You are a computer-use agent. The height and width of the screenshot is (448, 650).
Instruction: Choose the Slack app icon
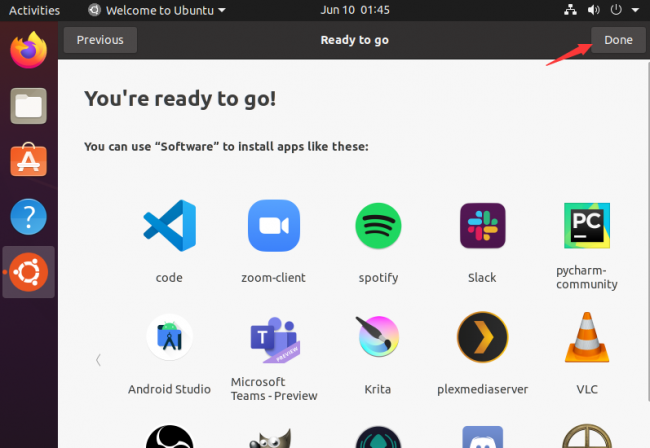[x=483, y=225]
